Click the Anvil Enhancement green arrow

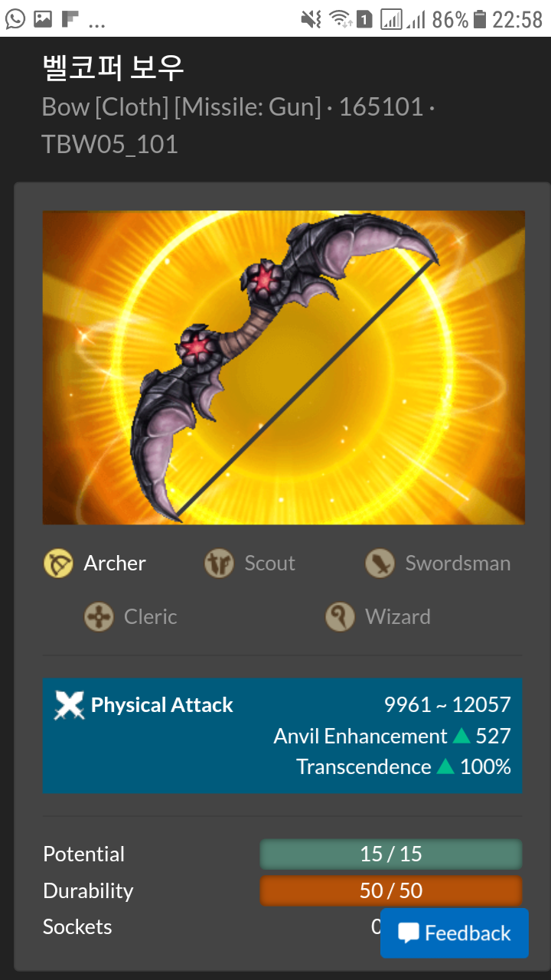pos(461,736)
